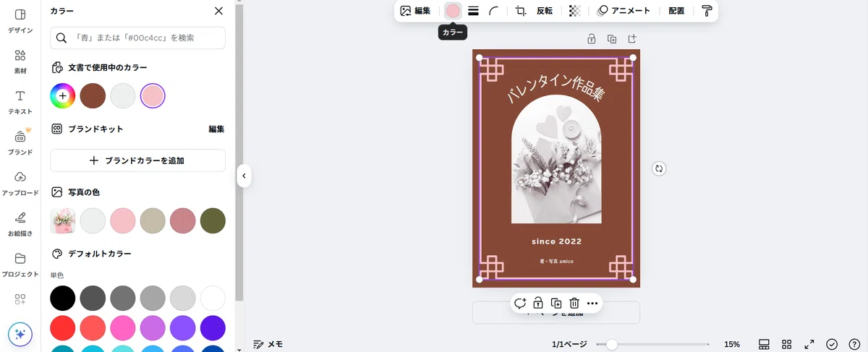Open the アップロード sidebar tab
Image resolution: width=868 pixels, height=352 pixels.
coord(20,183)
